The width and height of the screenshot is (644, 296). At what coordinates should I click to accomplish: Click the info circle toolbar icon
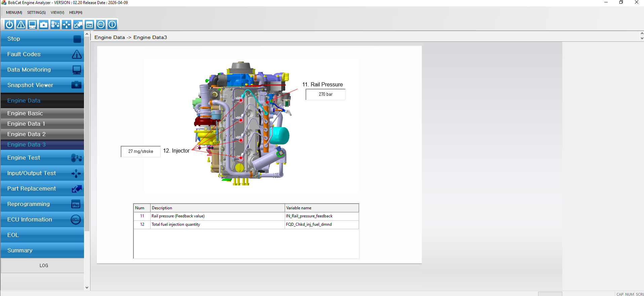(x=112, y=25)
